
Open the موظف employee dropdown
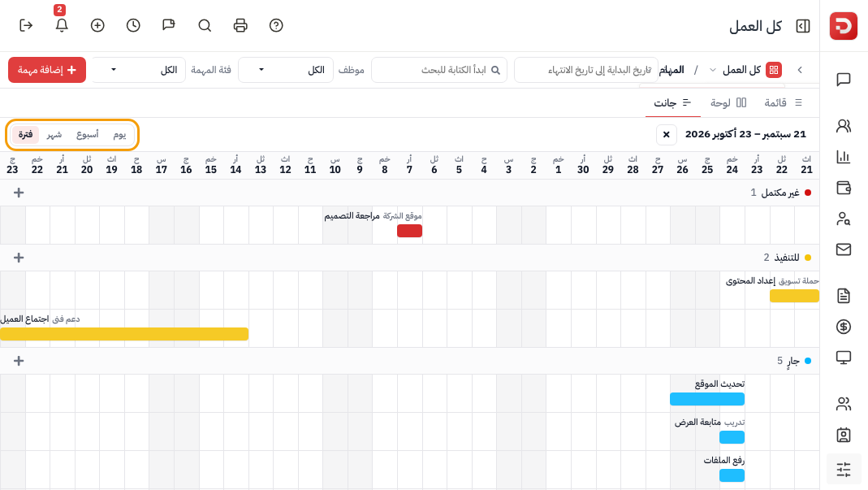(x=286, y=70)
